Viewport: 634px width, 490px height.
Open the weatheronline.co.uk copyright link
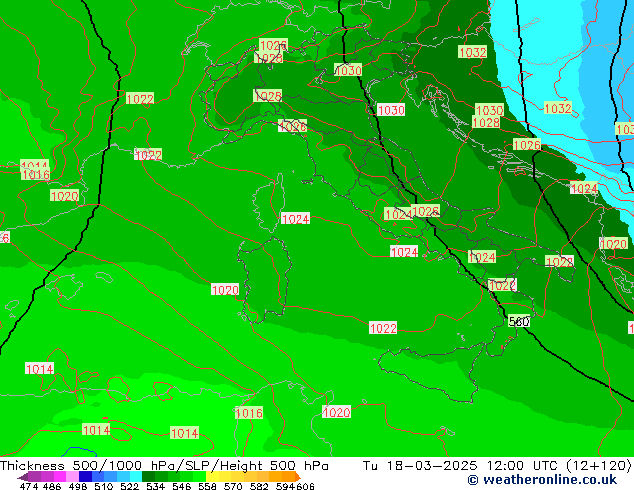(542, 480)
